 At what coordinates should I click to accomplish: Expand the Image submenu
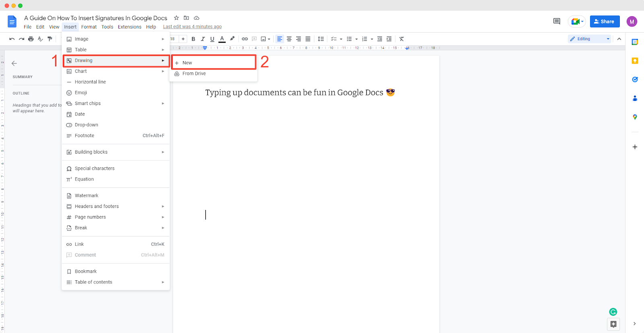pyautogui.click(x=116, y=39)
